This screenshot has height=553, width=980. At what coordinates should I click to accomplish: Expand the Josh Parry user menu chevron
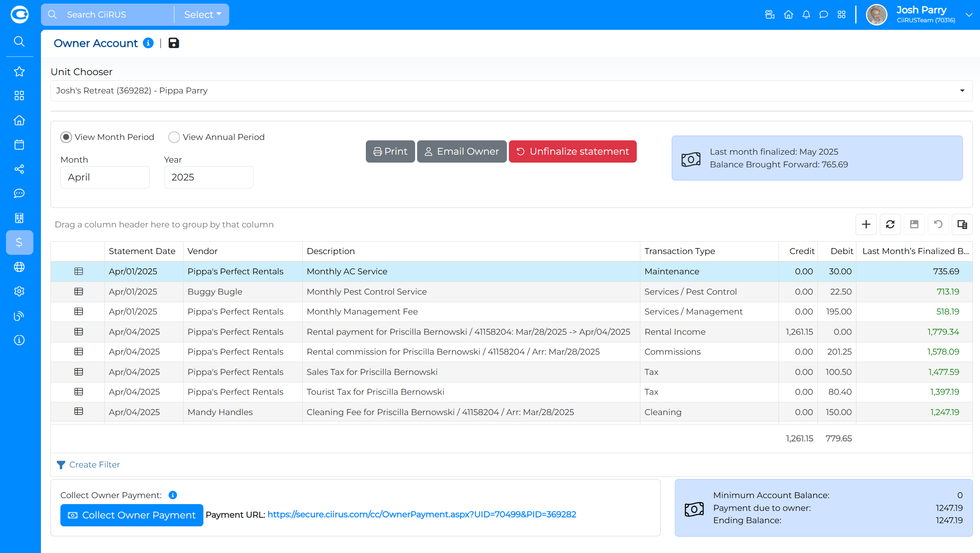[x=969, y=15]
